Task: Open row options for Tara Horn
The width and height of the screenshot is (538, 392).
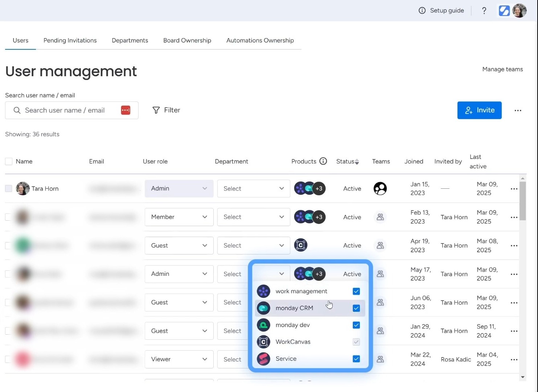Action: [514, 189]
